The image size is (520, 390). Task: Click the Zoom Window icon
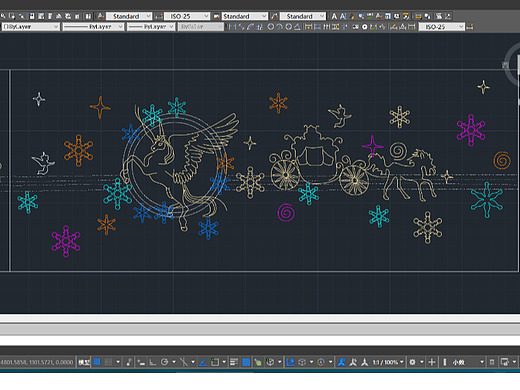pos(12,16)
